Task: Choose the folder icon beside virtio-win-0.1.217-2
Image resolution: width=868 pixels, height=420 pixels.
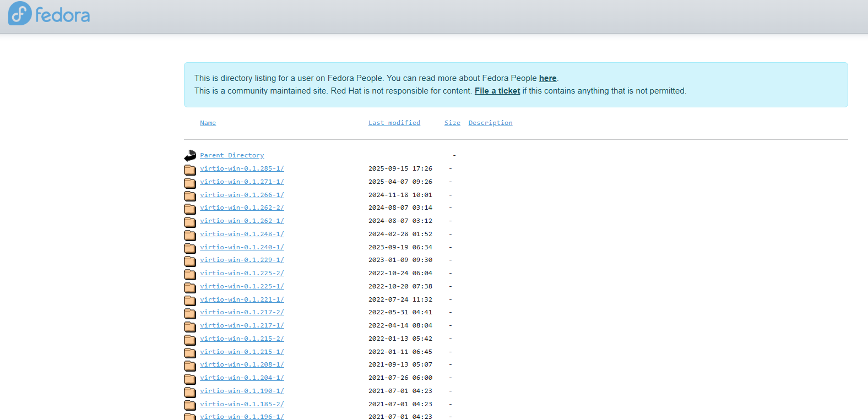Action: point(190,313)
